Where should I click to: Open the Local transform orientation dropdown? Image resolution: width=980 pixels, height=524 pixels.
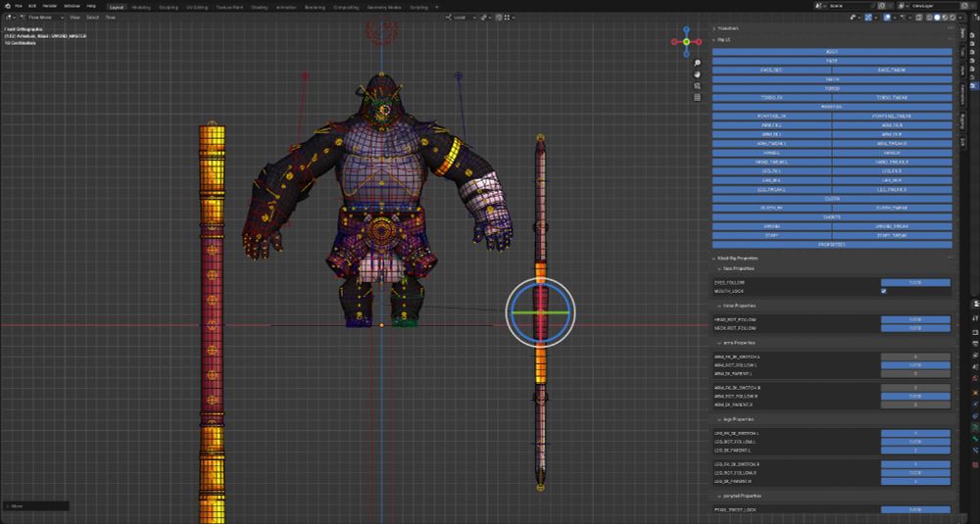click(x=463, y=17)
